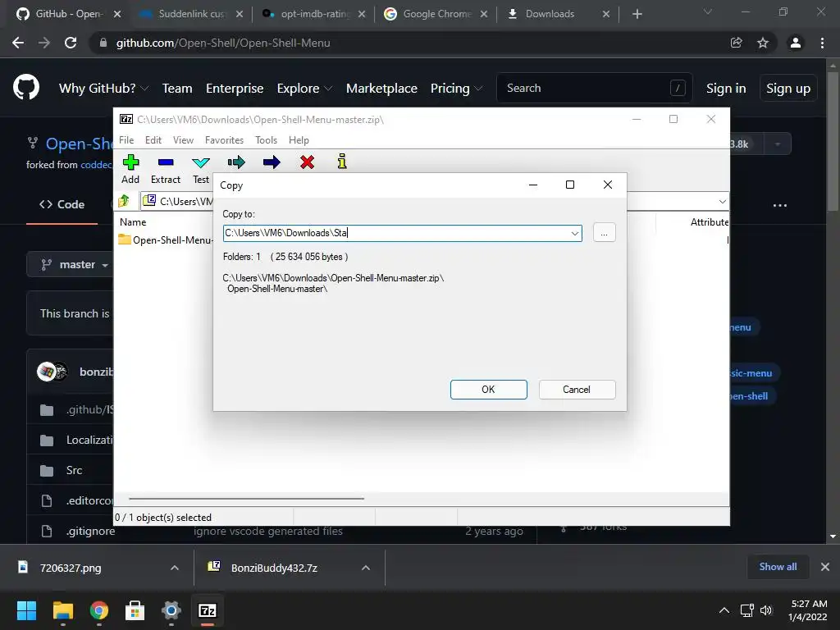Click the Info yellow icon in 7-Zip

[x=342, y=162]
